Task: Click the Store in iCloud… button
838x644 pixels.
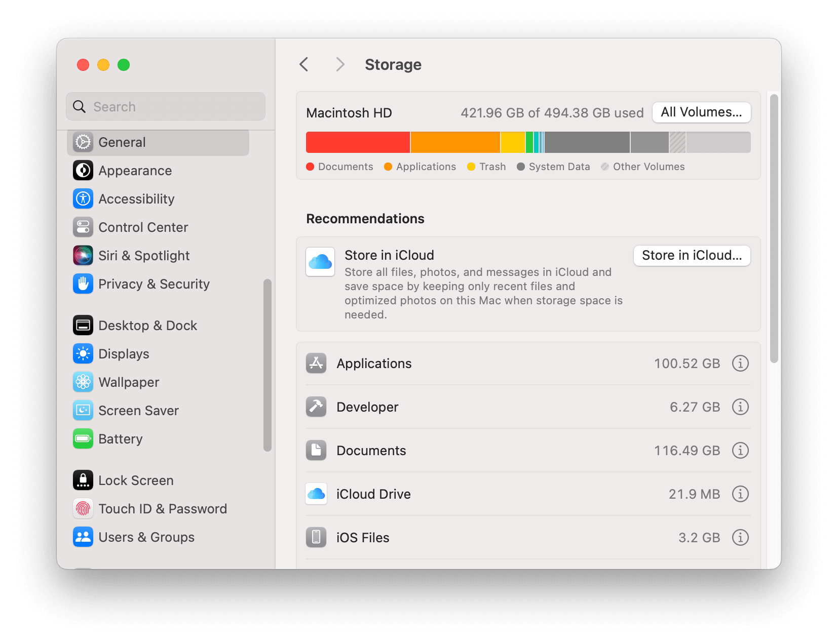Action: pyautogui.click(x=692, y=256)
